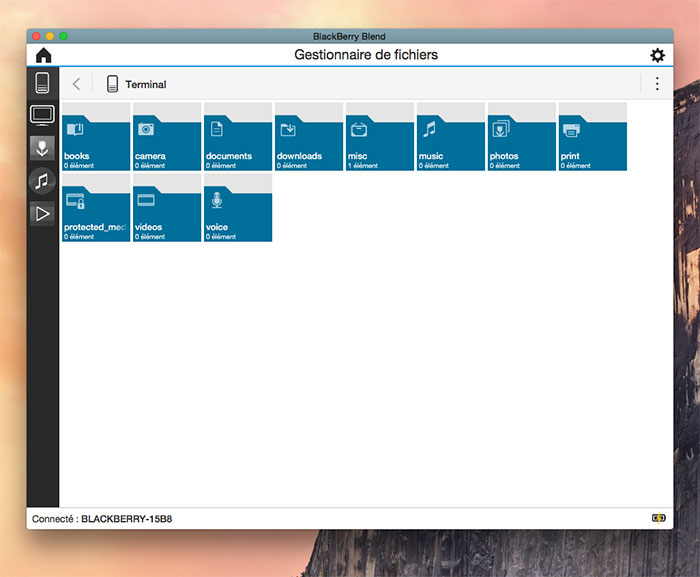Click the battery connection status icon
The width and height of the screenshot is (700, 577).
(658, 518)
